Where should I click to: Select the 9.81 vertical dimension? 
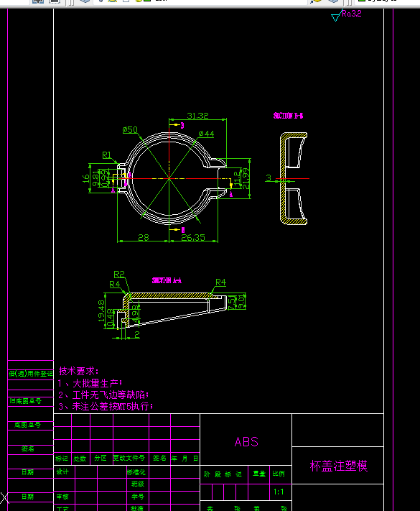[x=95, y=178]
